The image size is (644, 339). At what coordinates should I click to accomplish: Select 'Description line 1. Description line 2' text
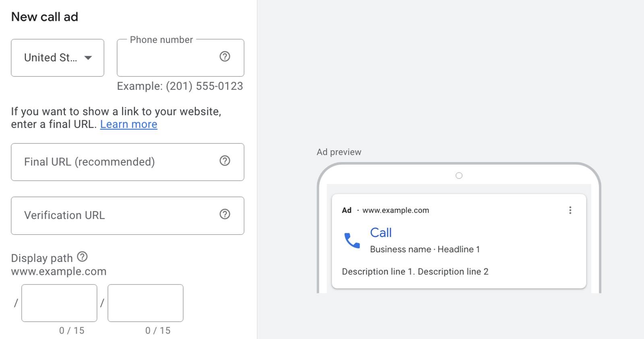tap(415, 272)
